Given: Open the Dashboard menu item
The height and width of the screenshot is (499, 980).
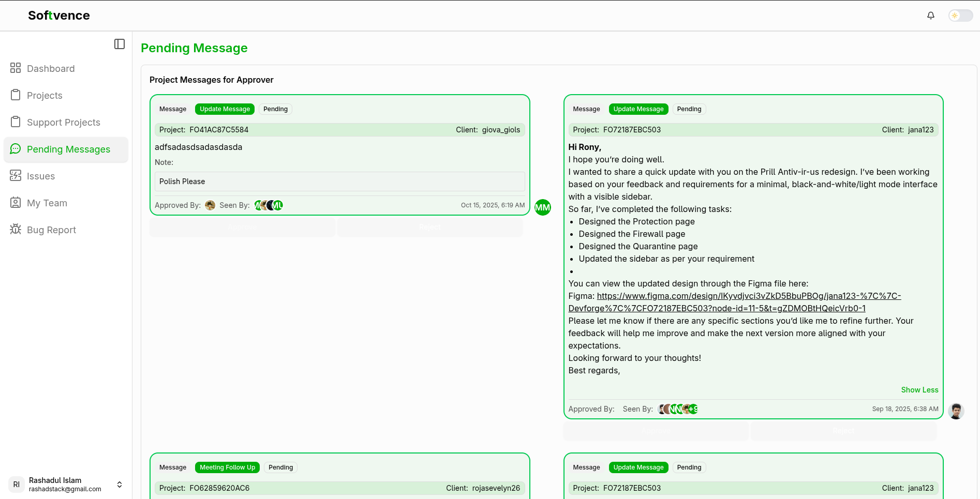Looking at the screenshot, I should click(x=51, y=69).
